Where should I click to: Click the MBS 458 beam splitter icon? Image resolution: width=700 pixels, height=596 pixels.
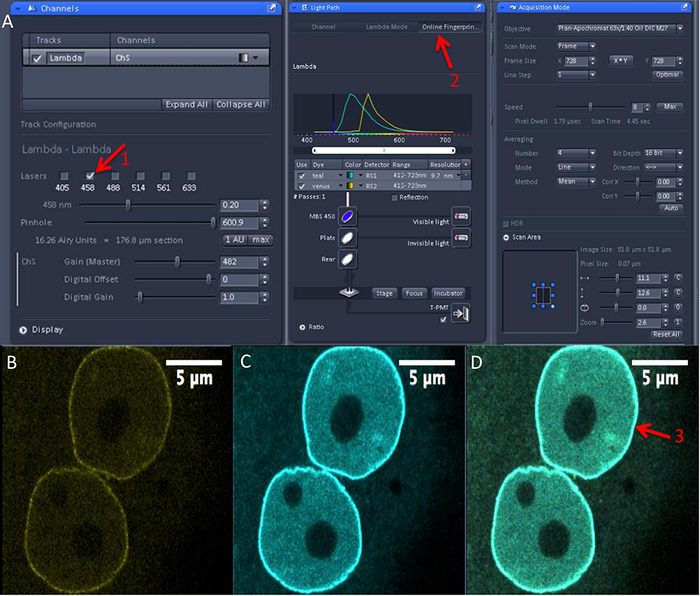[348, 215]
